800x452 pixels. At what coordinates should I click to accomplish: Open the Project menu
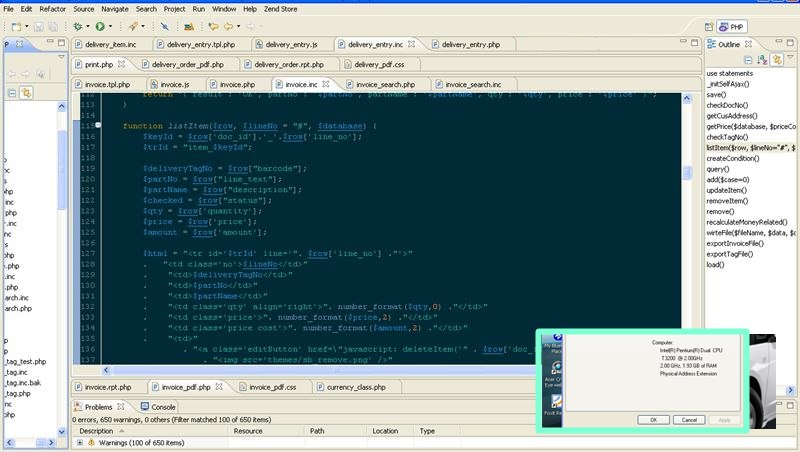click(174, 9)
